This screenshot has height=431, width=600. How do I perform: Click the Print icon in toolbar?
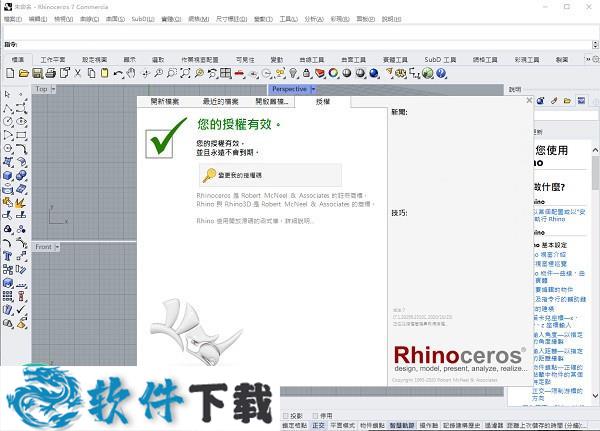click(x=51, y=73)
